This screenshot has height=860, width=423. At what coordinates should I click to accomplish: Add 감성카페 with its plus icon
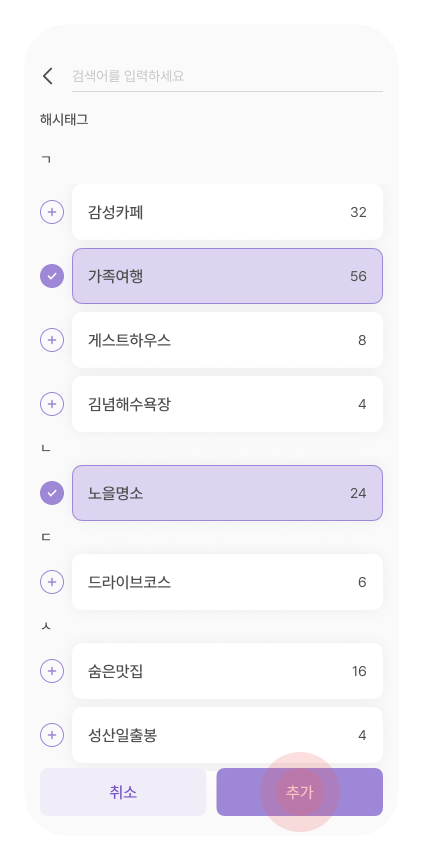[52, 212]
